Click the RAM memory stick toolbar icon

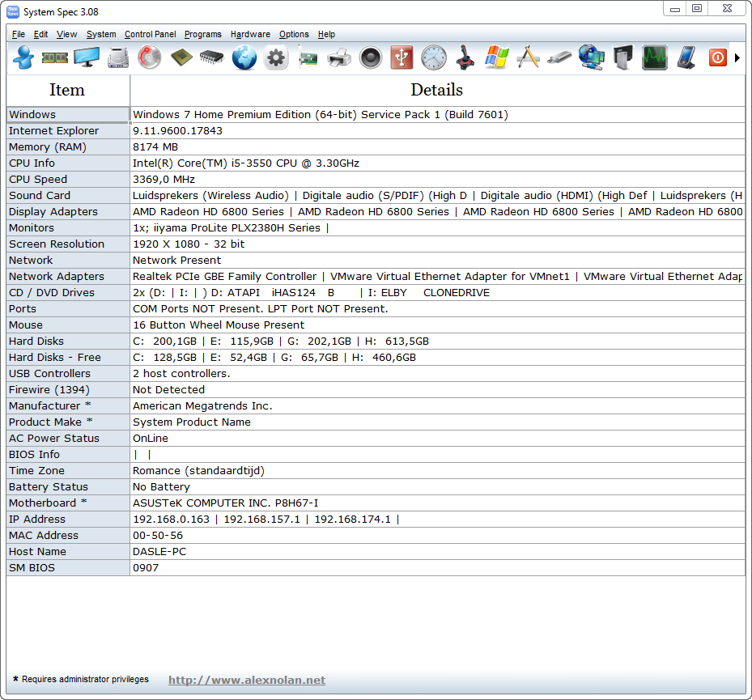point(54,57)
